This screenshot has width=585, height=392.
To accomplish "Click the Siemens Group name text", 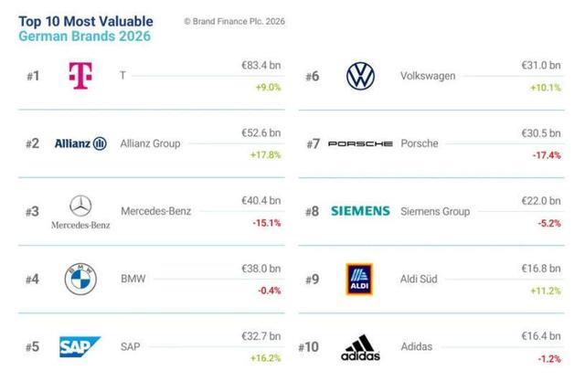I will coord(435,211).
